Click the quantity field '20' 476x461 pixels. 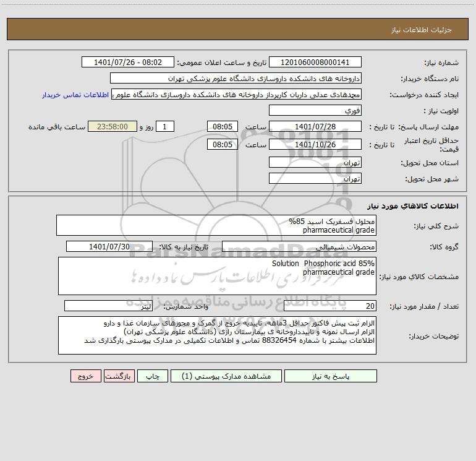tap(330, 306)
